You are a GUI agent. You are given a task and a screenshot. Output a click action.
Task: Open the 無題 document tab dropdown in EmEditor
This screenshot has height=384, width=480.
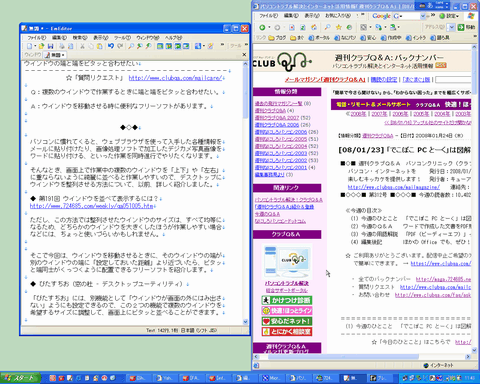click(x=63, y=55)
